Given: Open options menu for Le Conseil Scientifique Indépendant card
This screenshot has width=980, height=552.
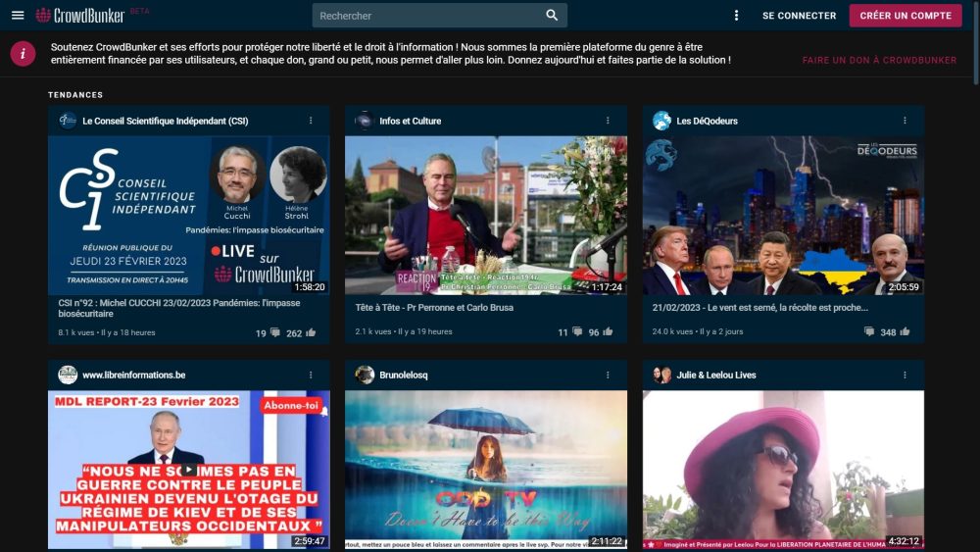Looking at the screenshot, I should coord(311,121).
